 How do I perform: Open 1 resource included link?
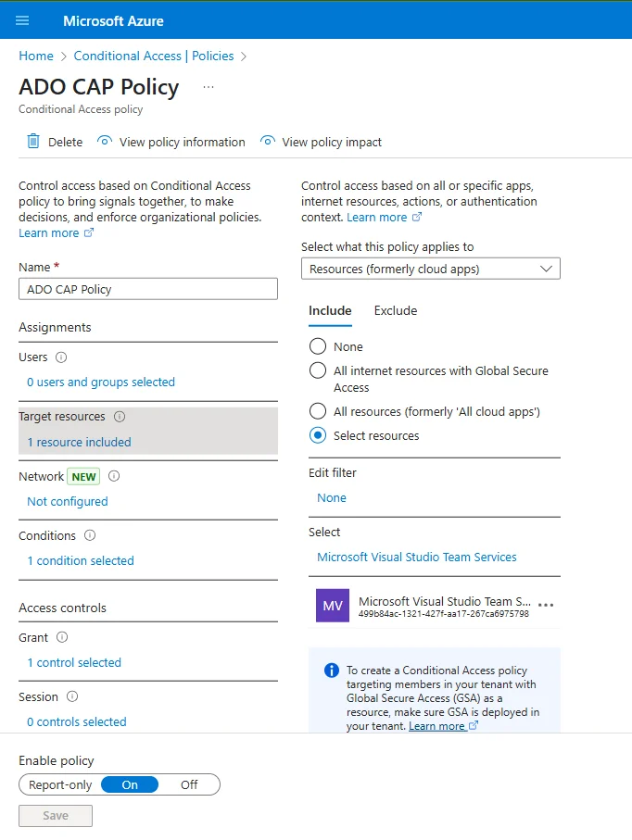(80, 442)
